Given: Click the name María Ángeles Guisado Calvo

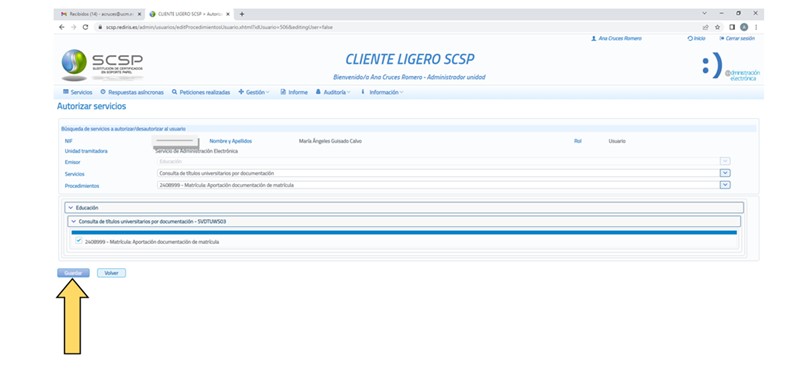Looking at the screenshot, I should coord(330,141).
